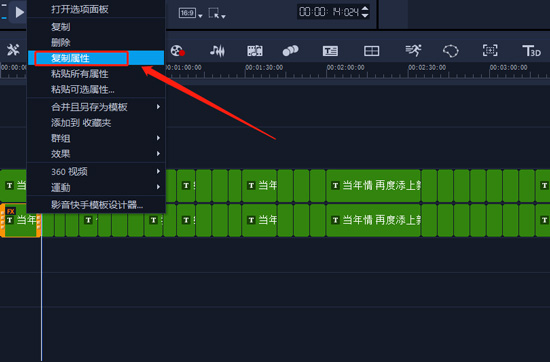
Task: Expand the 效果 submenu
Action: click(96, 154)
